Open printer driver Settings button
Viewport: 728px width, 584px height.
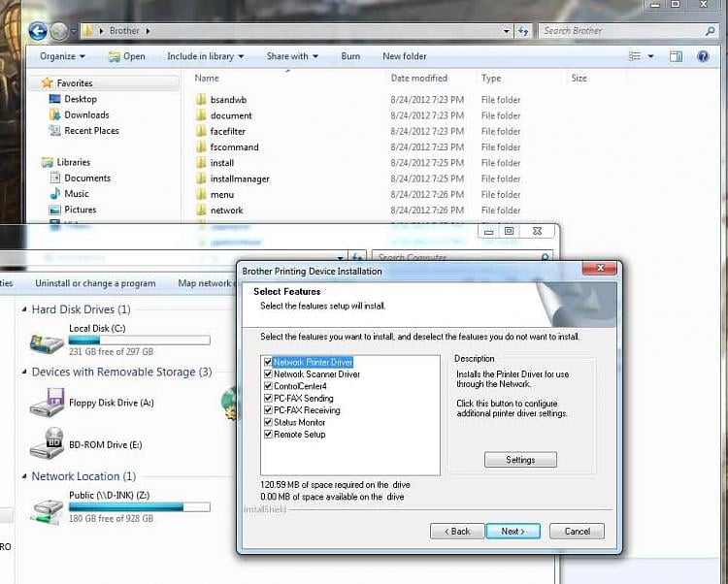(x=520, y=460)
